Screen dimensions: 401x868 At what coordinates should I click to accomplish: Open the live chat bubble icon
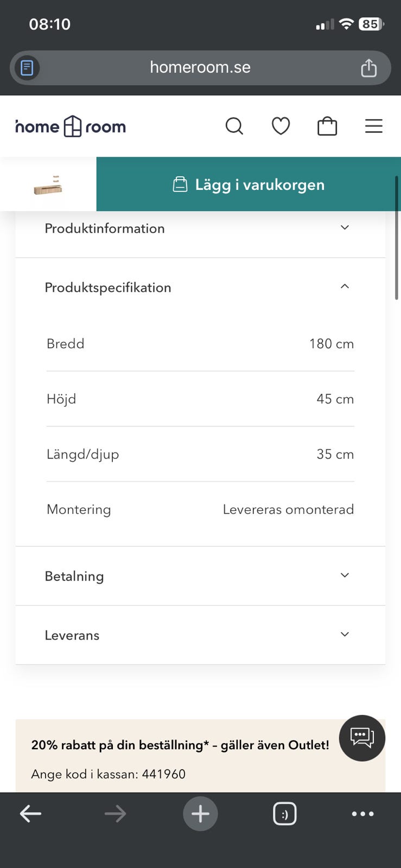(362, 738)
